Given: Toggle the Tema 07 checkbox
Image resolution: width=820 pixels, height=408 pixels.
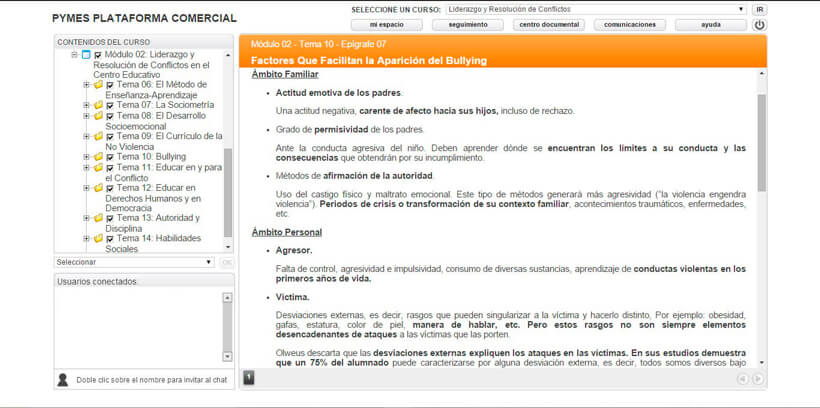Looking at the screenshot, I should pos(110,106).
